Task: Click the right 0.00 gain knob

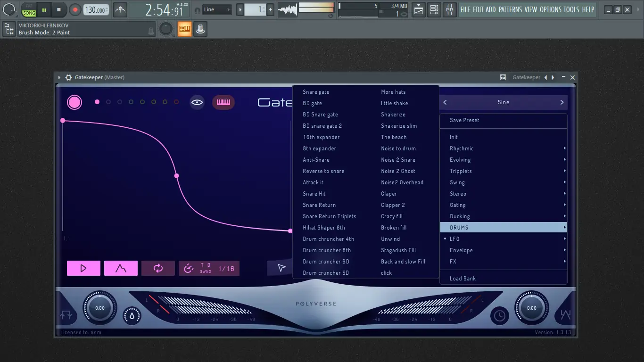Action: tap(531, 308)
